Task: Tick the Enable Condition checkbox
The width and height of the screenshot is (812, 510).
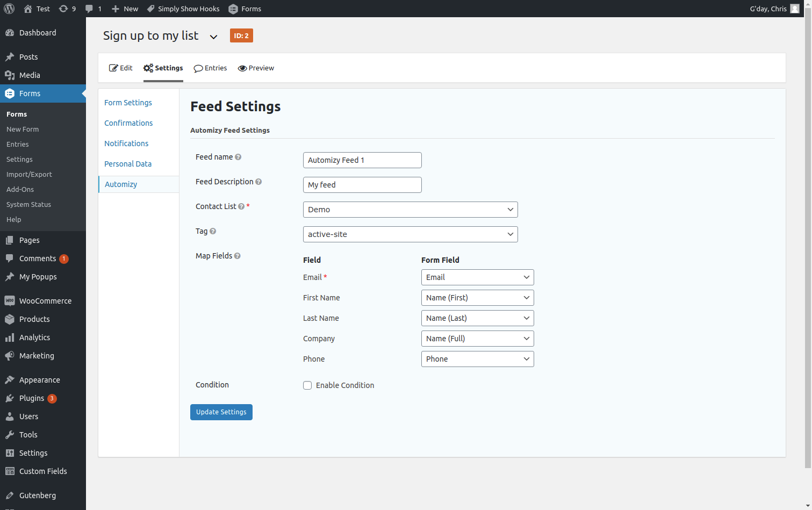Action: pyautogui.click(x=307, y=385)
